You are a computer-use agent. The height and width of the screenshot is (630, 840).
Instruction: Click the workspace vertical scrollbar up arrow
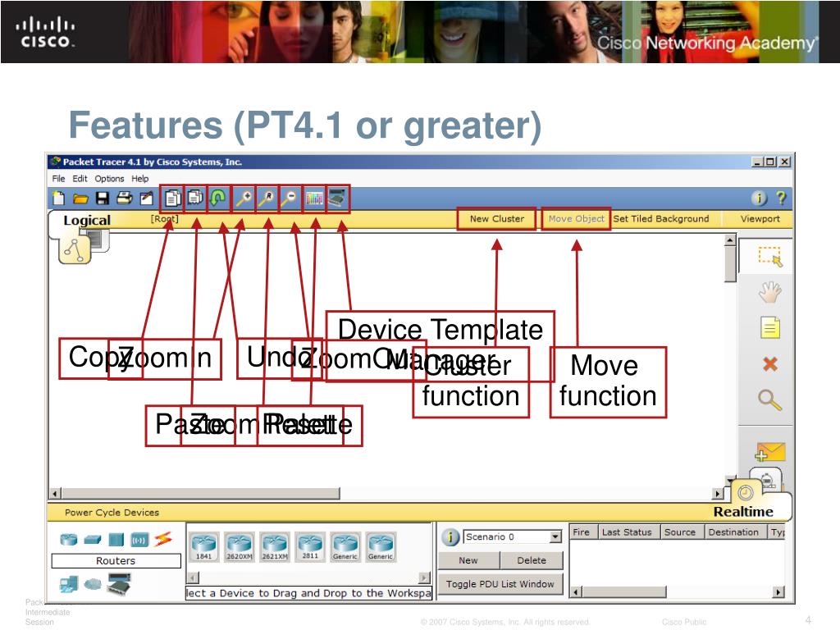coord(729,240)
